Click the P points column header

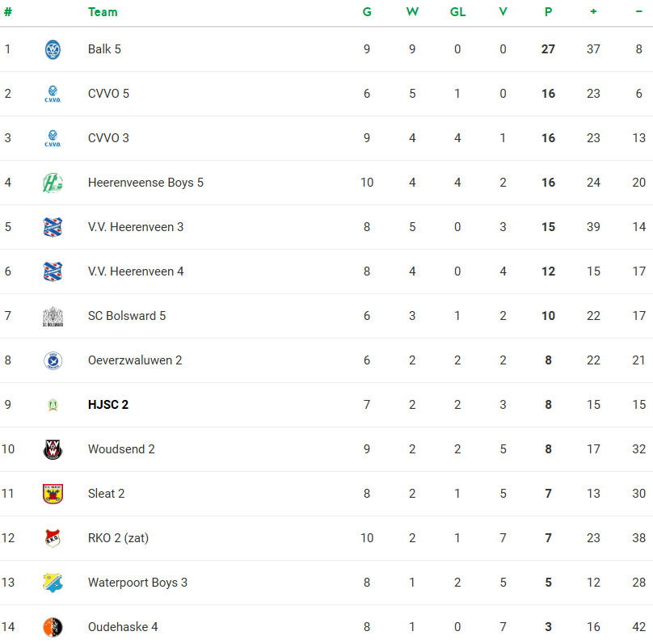(548, 12)
